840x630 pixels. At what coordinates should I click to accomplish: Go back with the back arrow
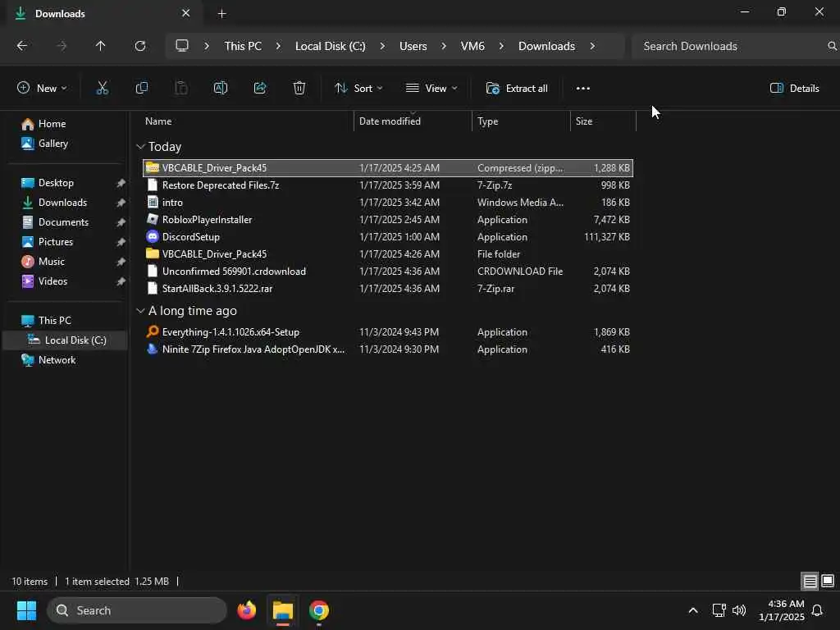(x=22, y=46)
